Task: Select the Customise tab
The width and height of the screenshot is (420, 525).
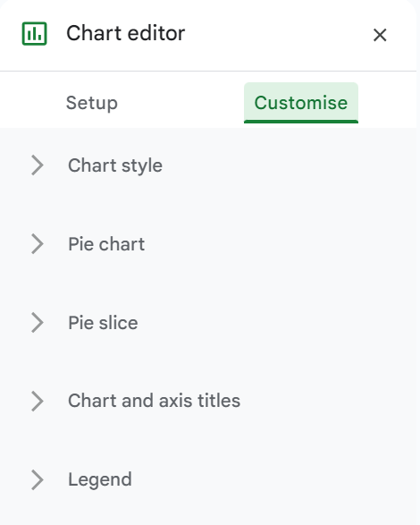Action: click(301, 103)
